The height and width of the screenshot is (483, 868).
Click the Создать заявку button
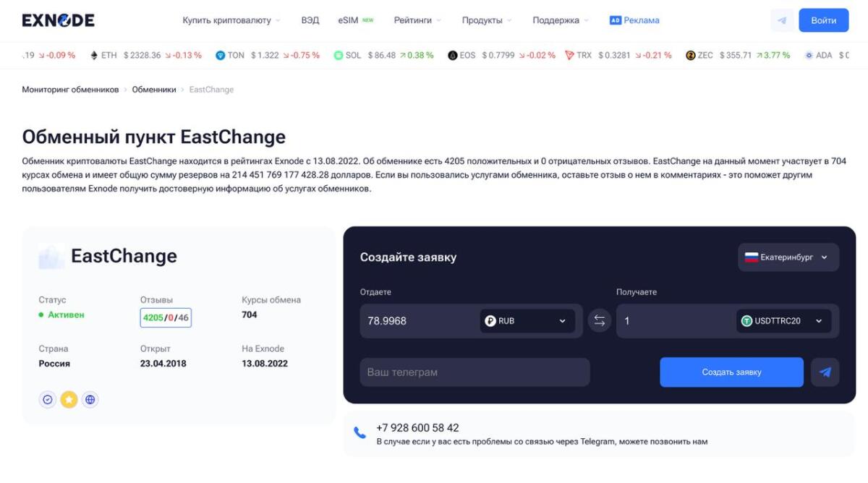coord(731,372)
